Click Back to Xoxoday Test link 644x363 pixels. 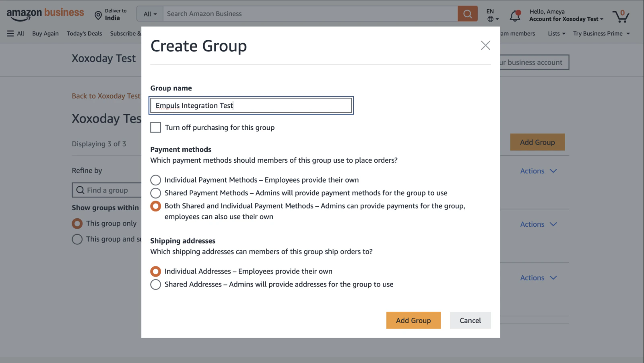coord(106,96)
